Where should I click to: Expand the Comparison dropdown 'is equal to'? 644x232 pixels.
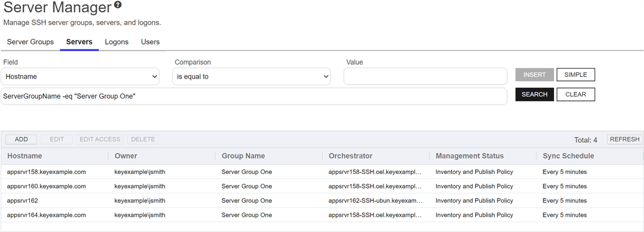coord(251,76)
